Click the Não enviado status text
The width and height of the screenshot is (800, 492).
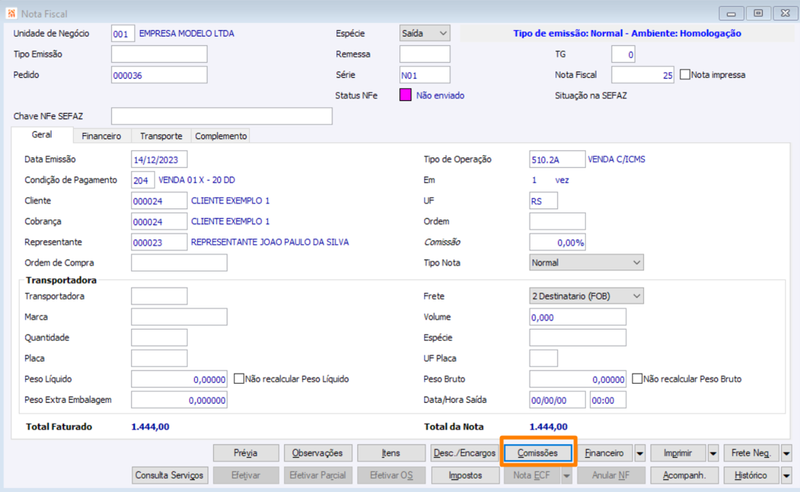tap(440, 95)
